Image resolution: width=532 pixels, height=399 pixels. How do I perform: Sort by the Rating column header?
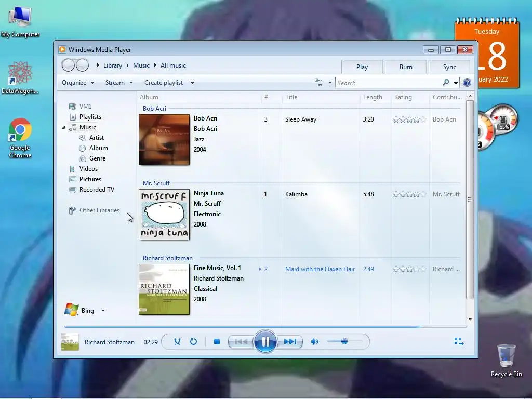tap(410, 97)
